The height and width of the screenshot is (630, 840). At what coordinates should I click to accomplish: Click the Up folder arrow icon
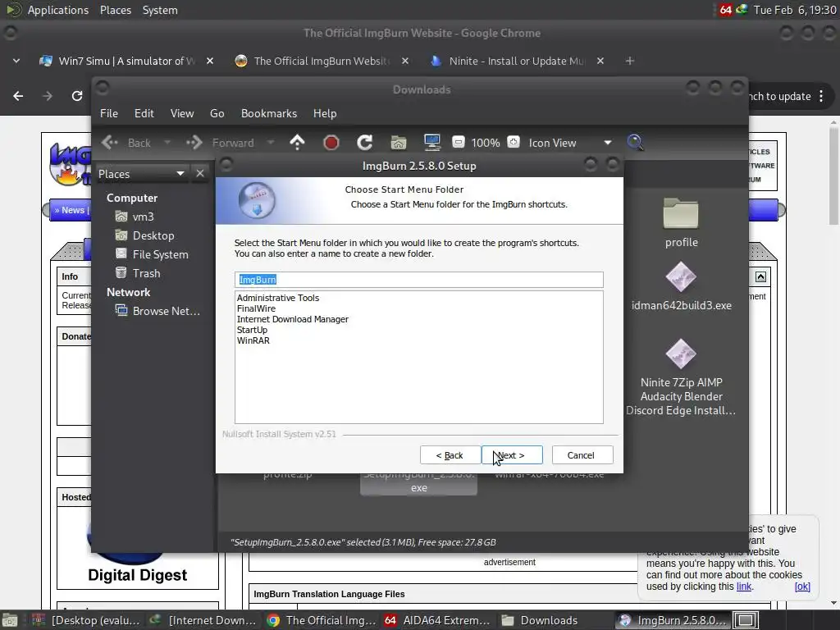point(297,143)
